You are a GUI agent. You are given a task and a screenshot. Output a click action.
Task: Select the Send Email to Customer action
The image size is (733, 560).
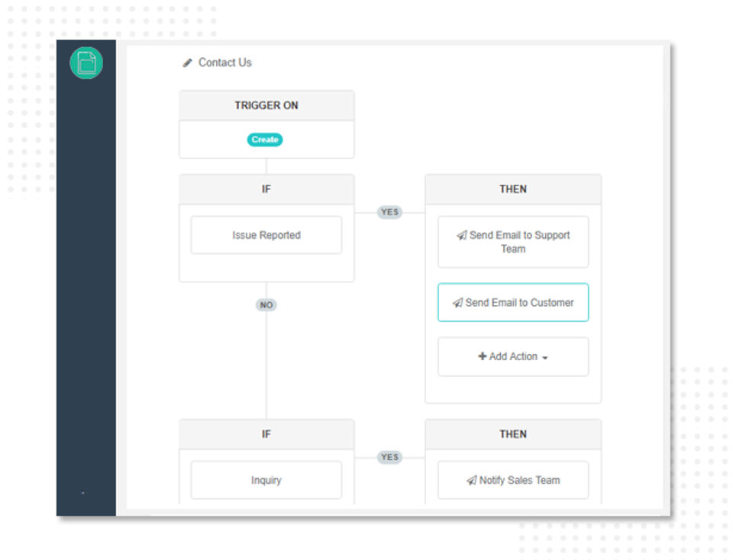pyautogui.click(x=513, y=302)
